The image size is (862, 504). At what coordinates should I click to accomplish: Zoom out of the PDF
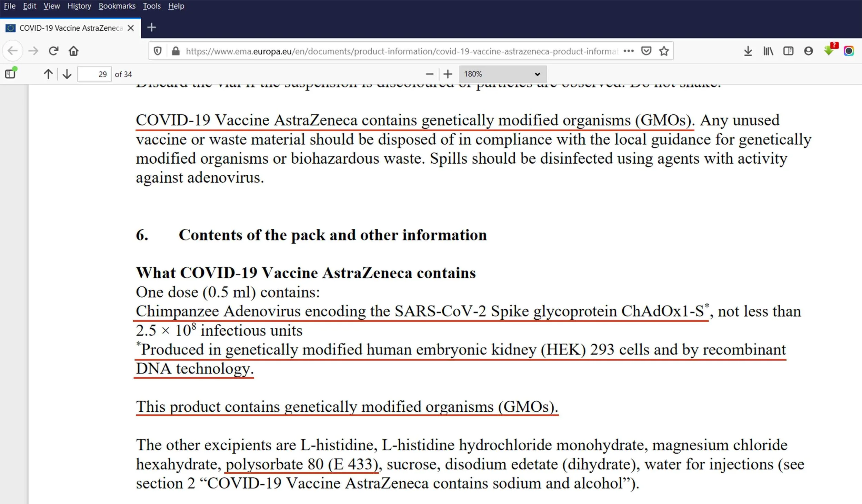[x=430, y=74]
